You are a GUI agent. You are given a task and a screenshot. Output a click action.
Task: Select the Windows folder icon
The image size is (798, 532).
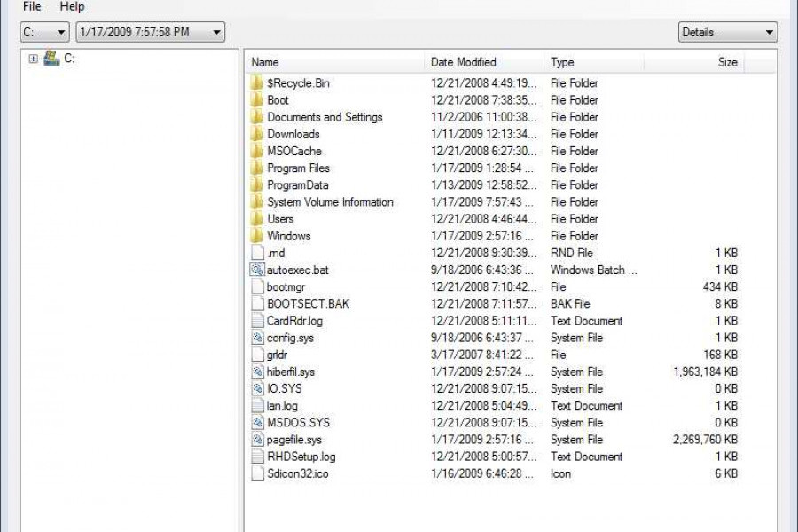257,236
